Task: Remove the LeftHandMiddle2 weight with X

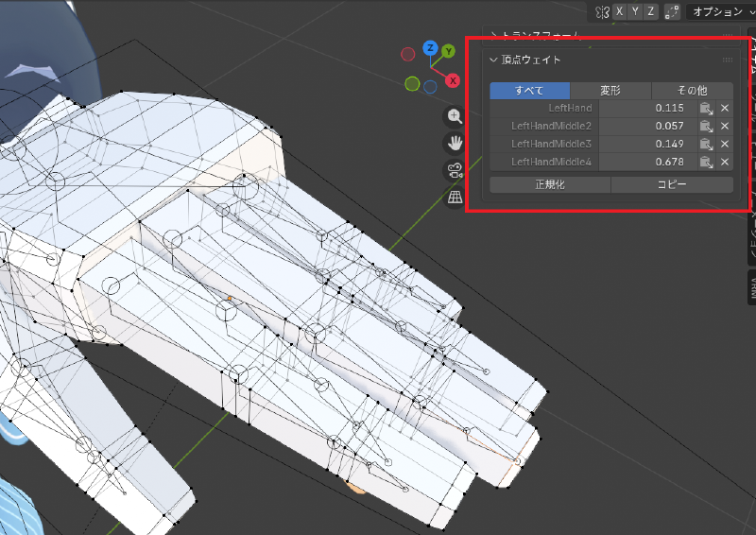Action: click(725, 126)
